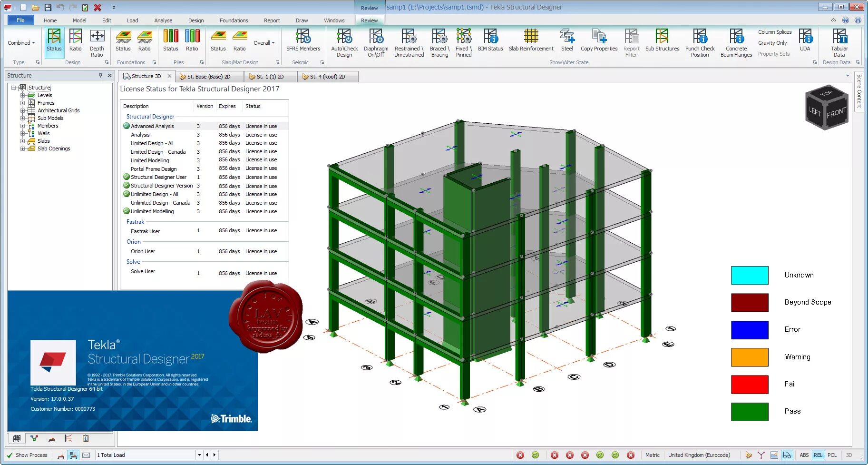Select Concrete Beam Flanges tool
The height and width of the screenshot is (465, 868).
point(736,43)
